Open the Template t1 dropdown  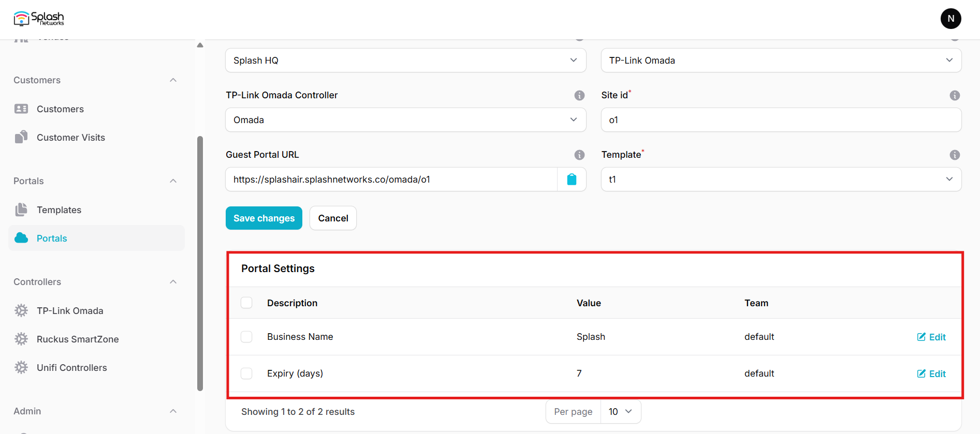(x=781, y=179)
